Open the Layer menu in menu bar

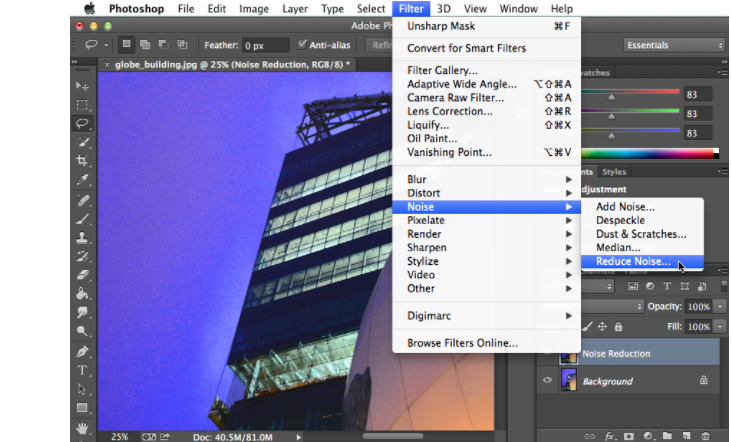click(294, 9)
